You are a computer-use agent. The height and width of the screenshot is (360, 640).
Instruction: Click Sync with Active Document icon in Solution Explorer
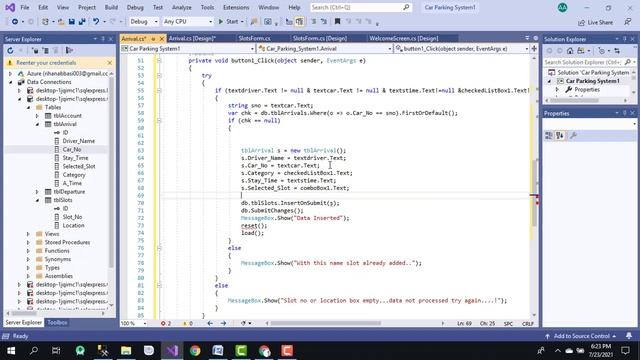(617, 51)
